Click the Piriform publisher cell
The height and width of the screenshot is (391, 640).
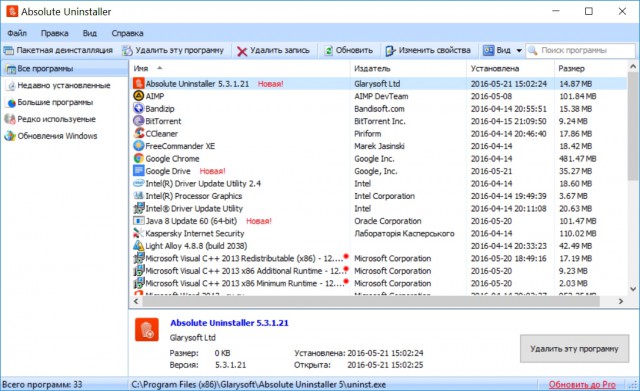[x=367, y=133]
